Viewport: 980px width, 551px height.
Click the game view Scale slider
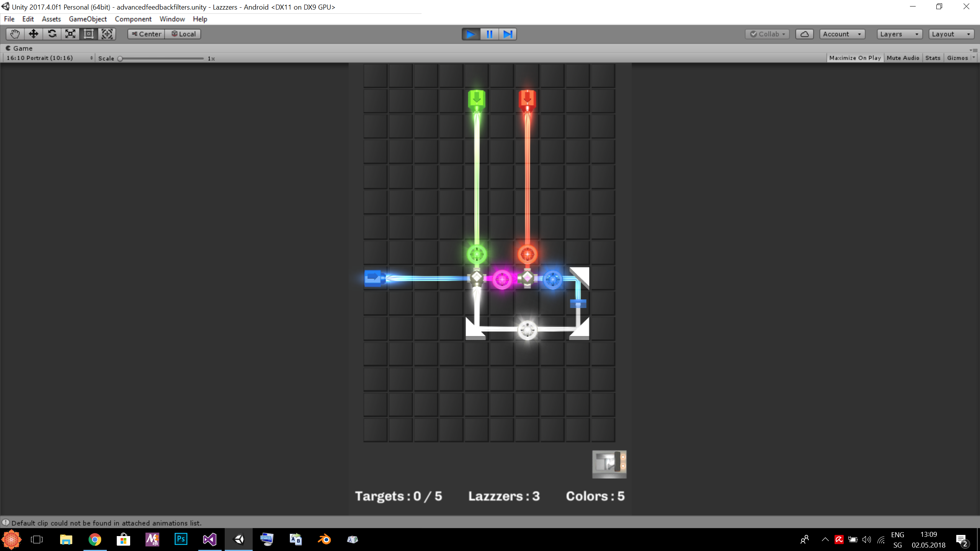point(162,59)
